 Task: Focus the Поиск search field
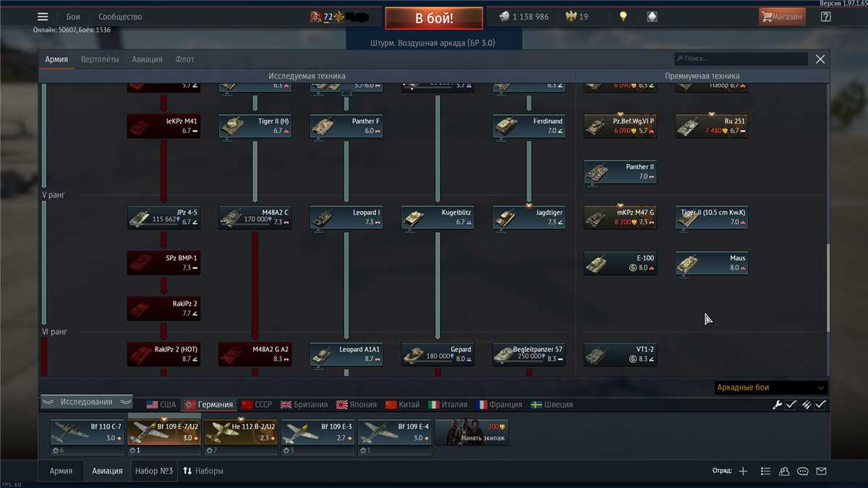pyautogui.click(x=741, y=59)
